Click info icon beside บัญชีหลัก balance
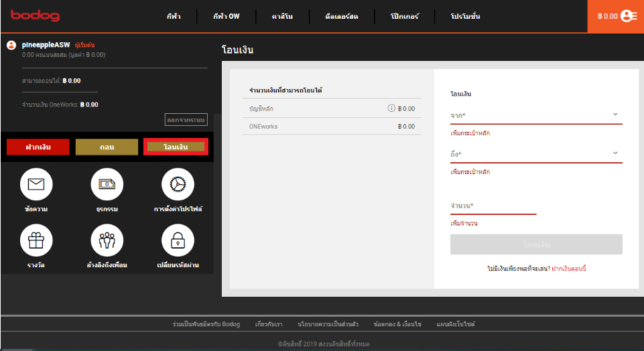The height and width of the screenshot is (351, 644). tap(391, 109)
